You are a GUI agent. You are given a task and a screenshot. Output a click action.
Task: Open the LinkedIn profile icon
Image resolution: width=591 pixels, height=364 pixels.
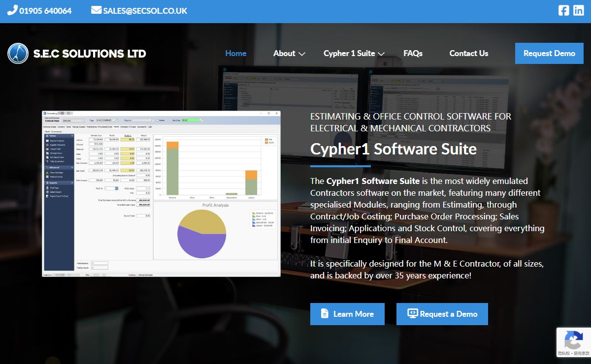pyautogui.click(x=579, y=10)
